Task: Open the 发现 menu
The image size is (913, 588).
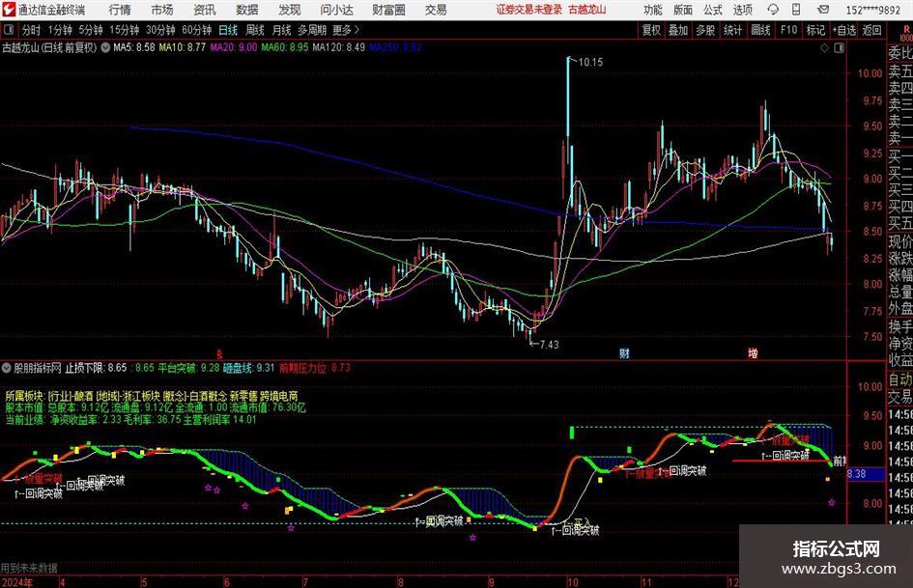Action: point(290,10)
